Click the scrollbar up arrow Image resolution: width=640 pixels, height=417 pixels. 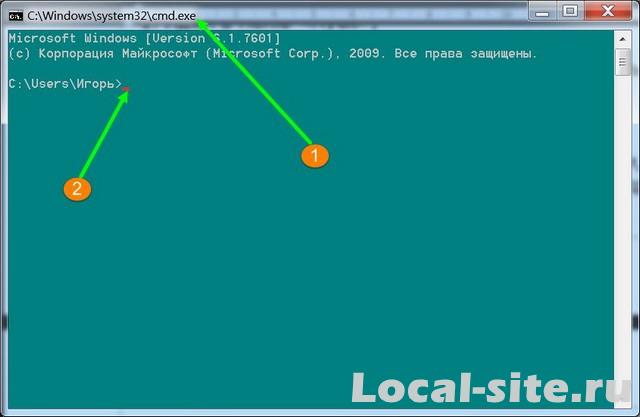pos(622,40)
